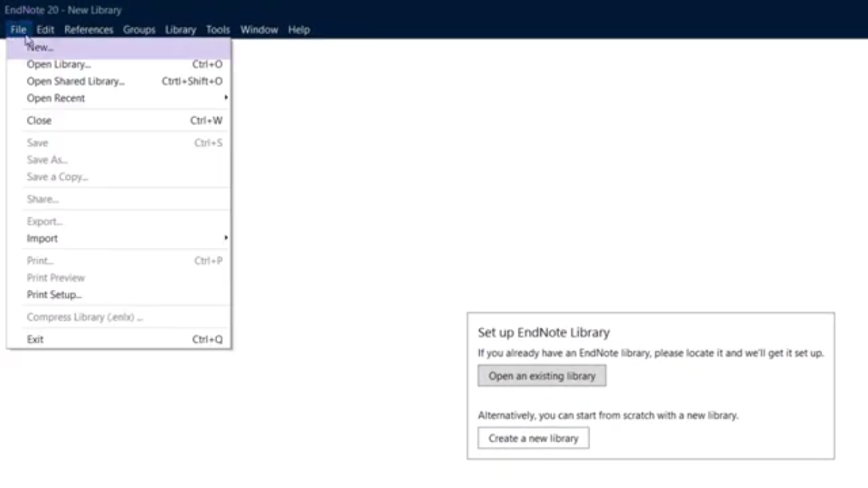The height and width of the screenshot is (488, 868).
Task: Choose New... from the File menu
Action: click(119, 48)
